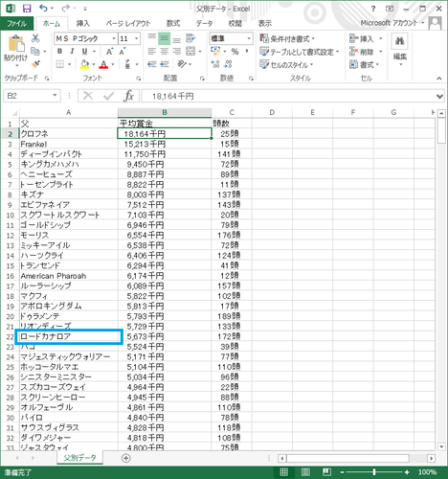Switch to Page Layout view
448x479 pixels.
pyautogui.click(x=305, y=472)
